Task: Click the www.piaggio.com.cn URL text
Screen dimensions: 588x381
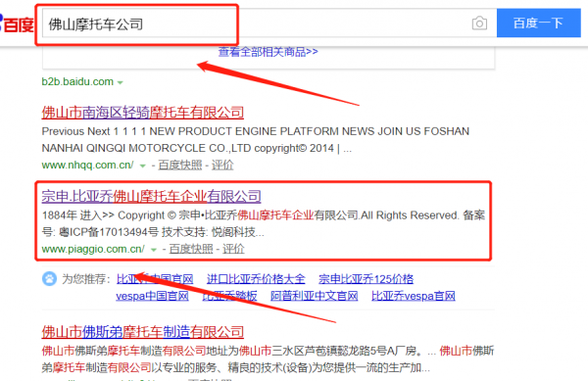Action: pos(93,249)
